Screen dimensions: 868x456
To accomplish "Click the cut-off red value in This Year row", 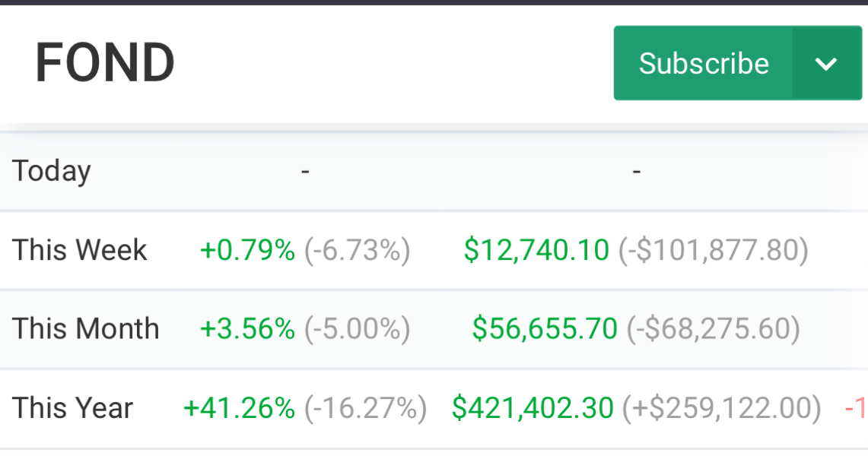I will pos(856,409).
